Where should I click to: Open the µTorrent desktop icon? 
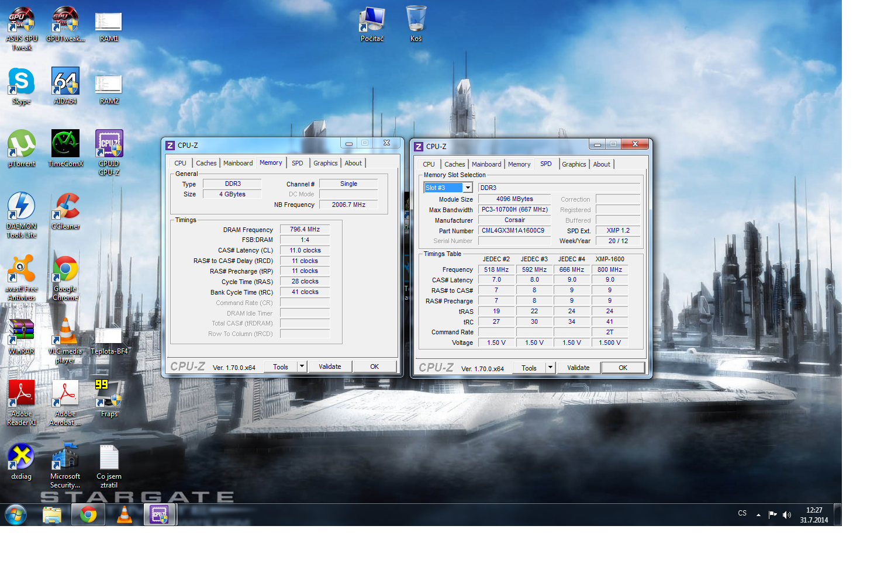(x=22, y=145)
